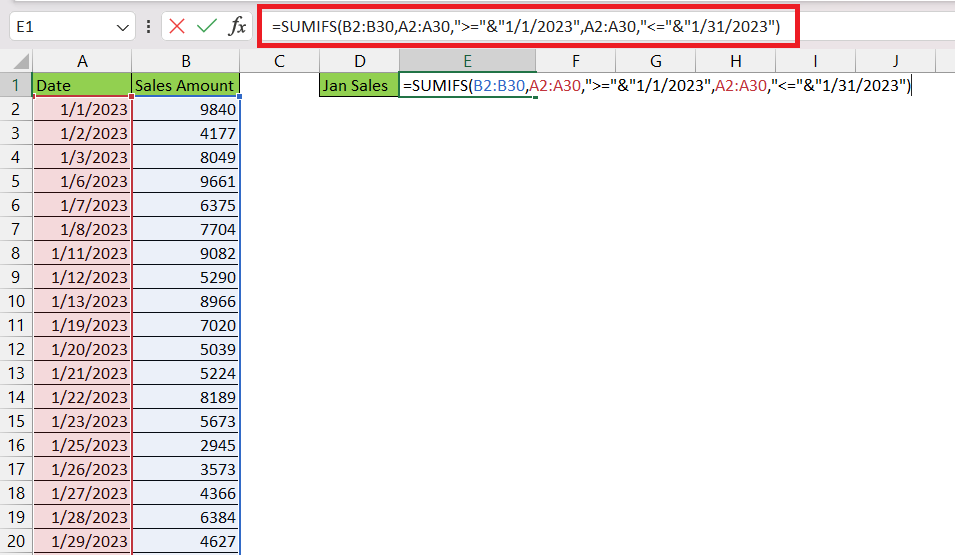This screenshot has height=555, width=955.
Task: Click the date cell 1/12/2023
Action: [82, 277]
